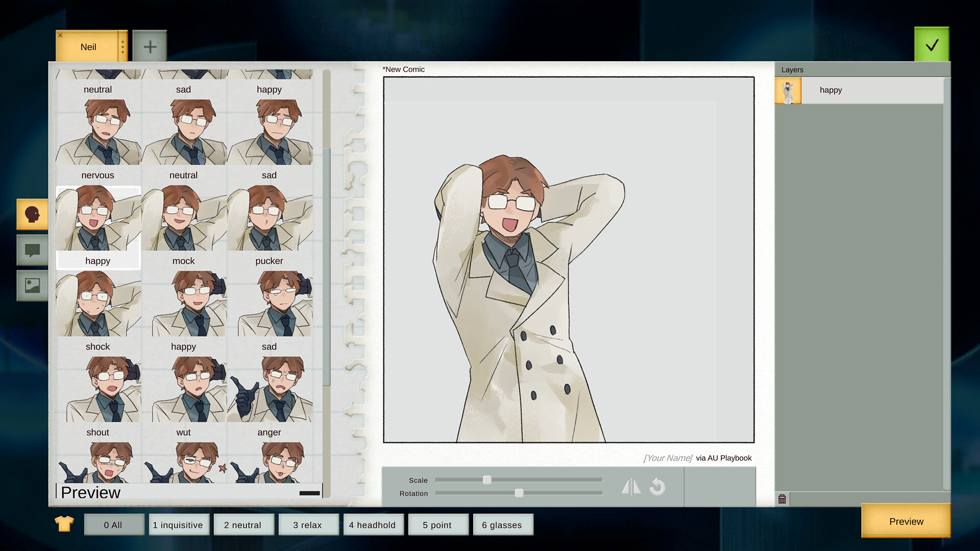Viewport: 980px width, 551px height.
Task: Reset rotation using the rotate icon
Action: [x=658, y=487]
